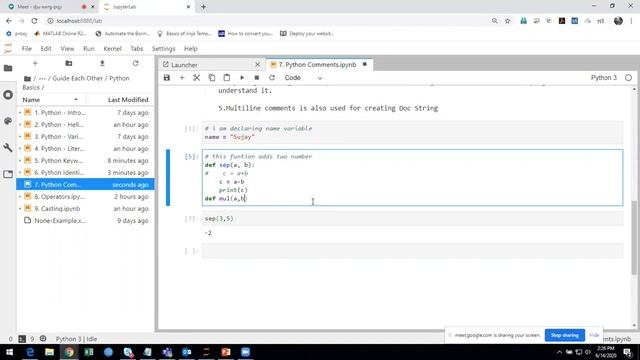Refresh the file list in the file browser
640x360 pixels.
click(x=136, y=63)
